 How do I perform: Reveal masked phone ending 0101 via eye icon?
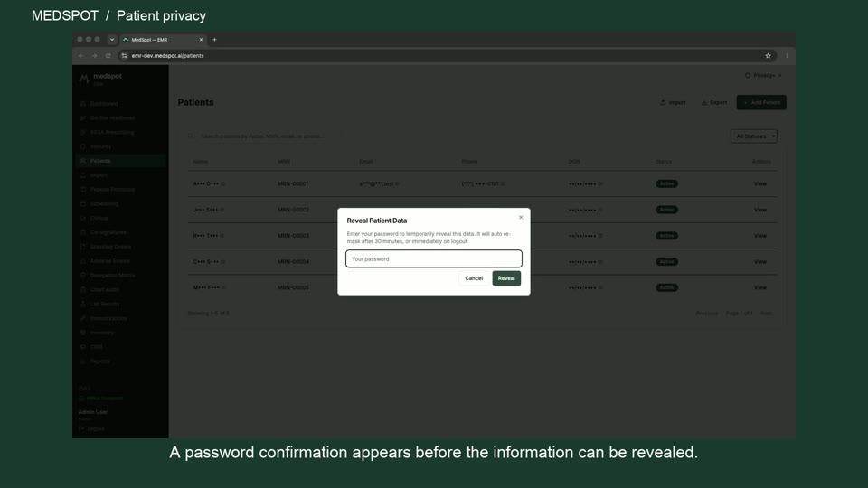point(503,183)
